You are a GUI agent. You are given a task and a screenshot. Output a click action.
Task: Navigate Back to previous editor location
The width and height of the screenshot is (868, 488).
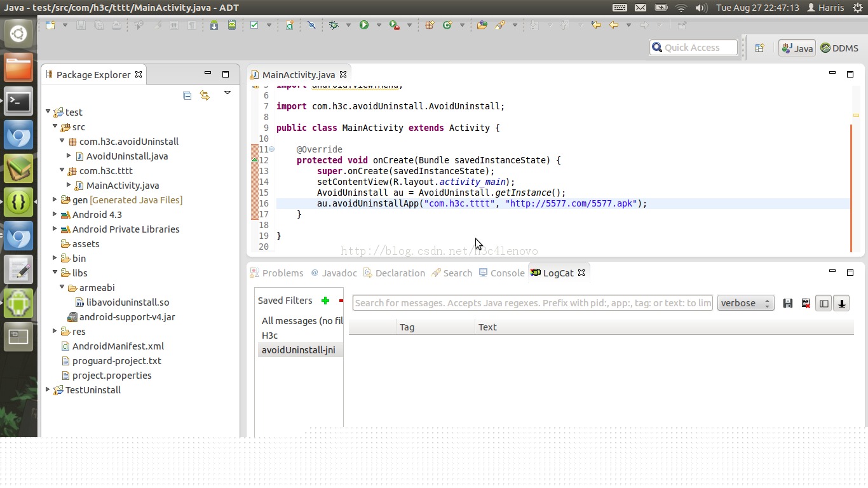coord(614,25)
